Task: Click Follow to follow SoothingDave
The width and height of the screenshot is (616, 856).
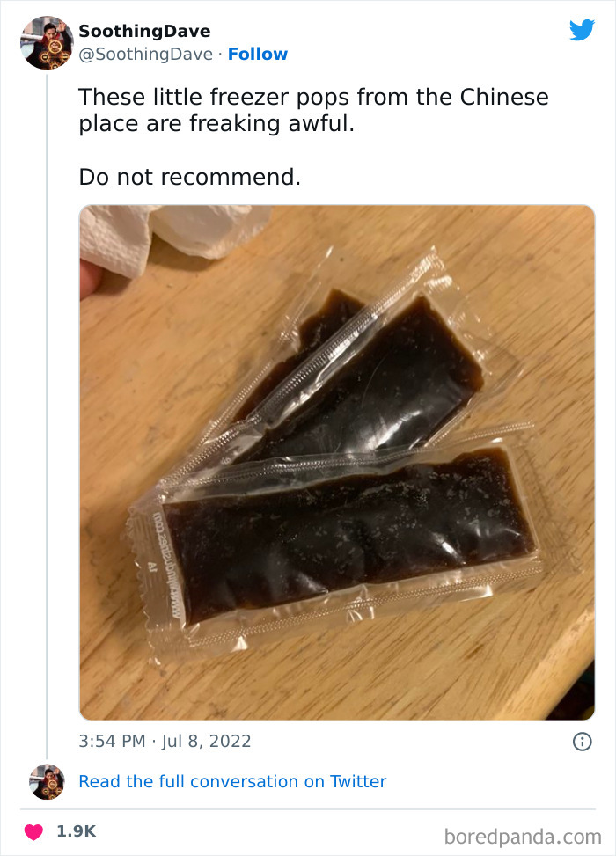Action: coord(258,54)
